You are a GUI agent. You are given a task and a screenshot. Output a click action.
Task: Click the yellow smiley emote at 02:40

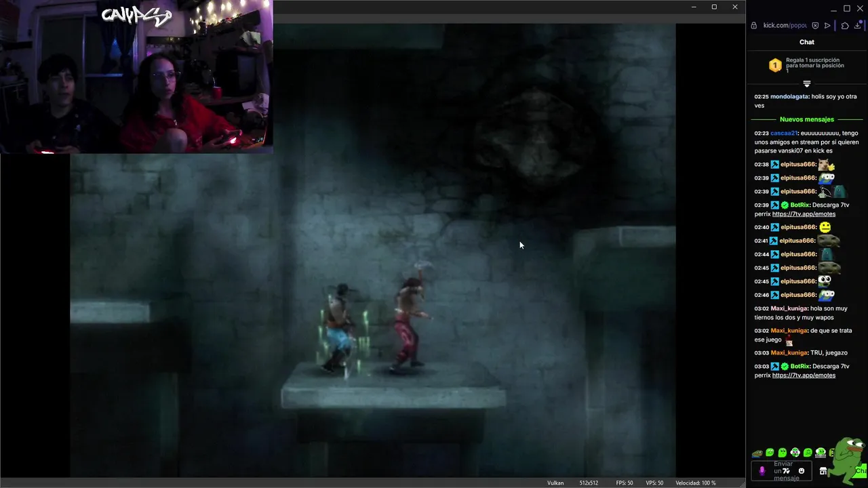[825, 227]
